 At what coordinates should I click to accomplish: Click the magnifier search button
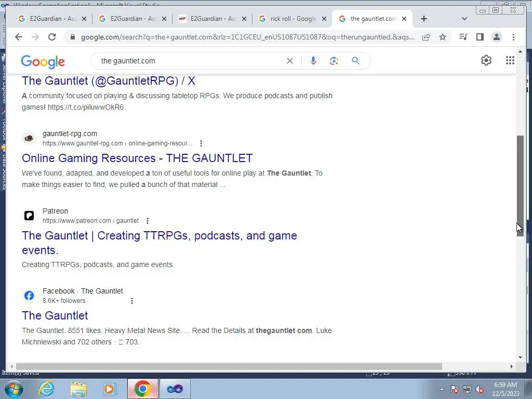(355, 61)
